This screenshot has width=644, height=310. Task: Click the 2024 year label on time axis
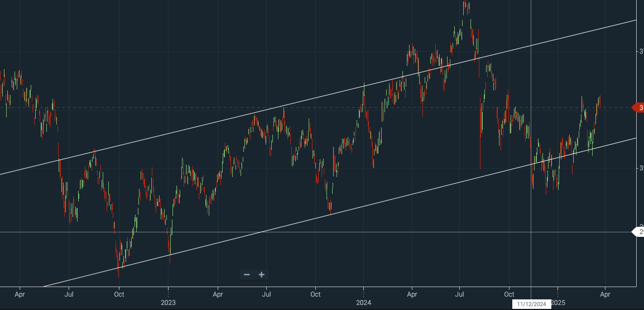point(363,303)
